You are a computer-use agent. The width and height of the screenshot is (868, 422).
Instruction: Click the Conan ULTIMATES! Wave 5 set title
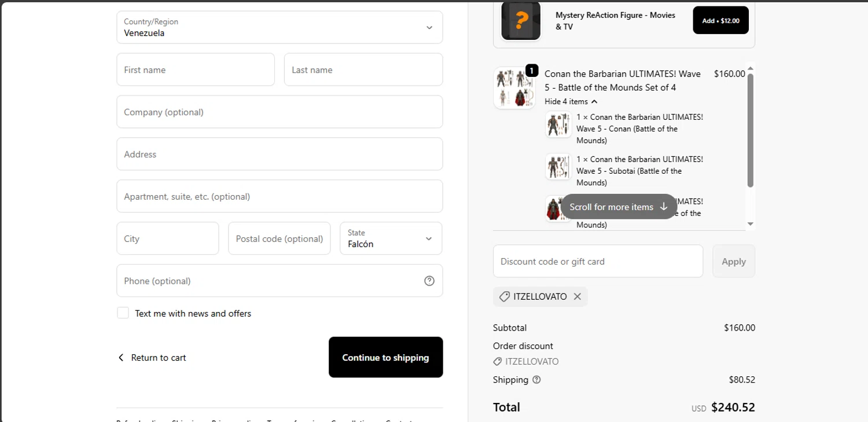[x=623, y=80]
